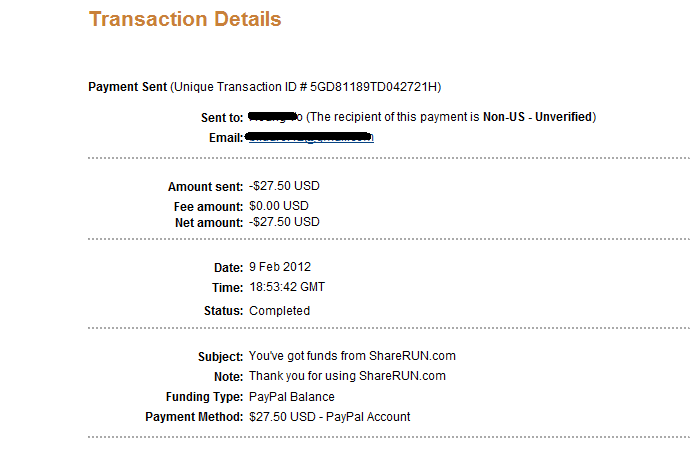
Task: Click the Transaction Details heading
Action: pos(185,19)
